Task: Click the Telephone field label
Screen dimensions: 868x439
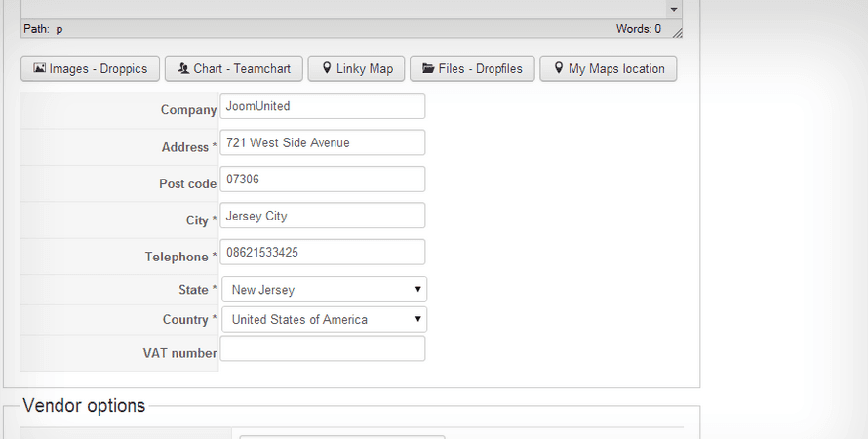Action: tap(177, 257)
